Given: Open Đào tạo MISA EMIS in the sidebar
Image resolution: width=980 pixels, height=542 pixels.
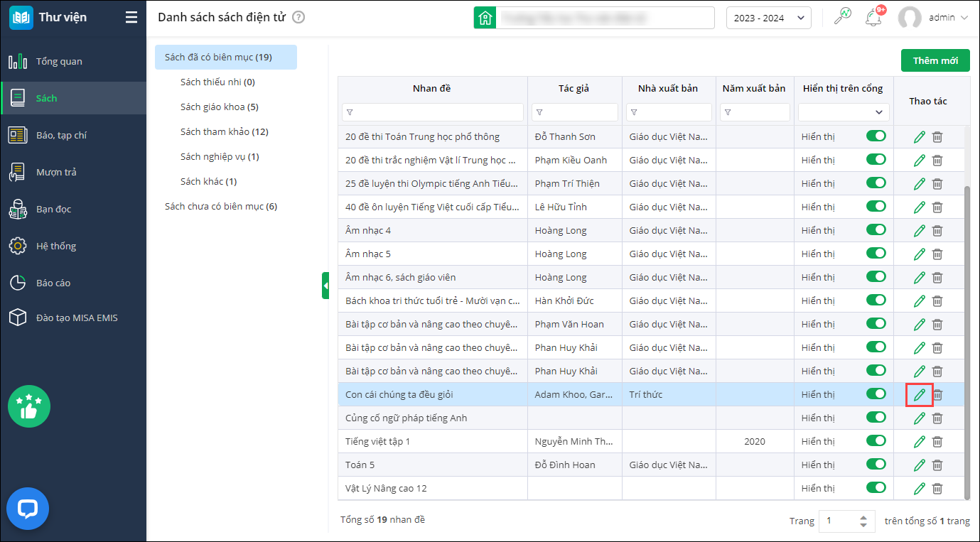Looking at the screenshot, I should [x=73, y=318].
